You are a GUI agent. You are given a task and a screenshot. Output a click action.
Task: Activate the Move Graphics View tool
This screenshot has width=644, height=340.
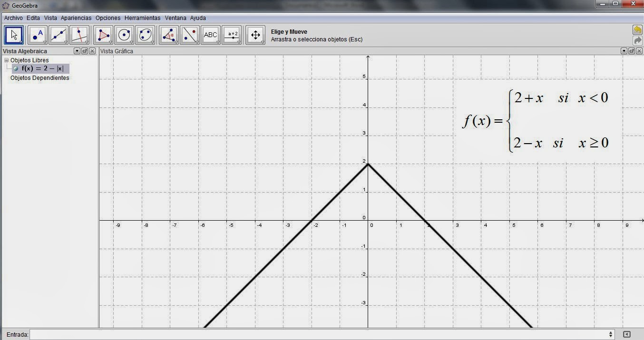point(255,34)
